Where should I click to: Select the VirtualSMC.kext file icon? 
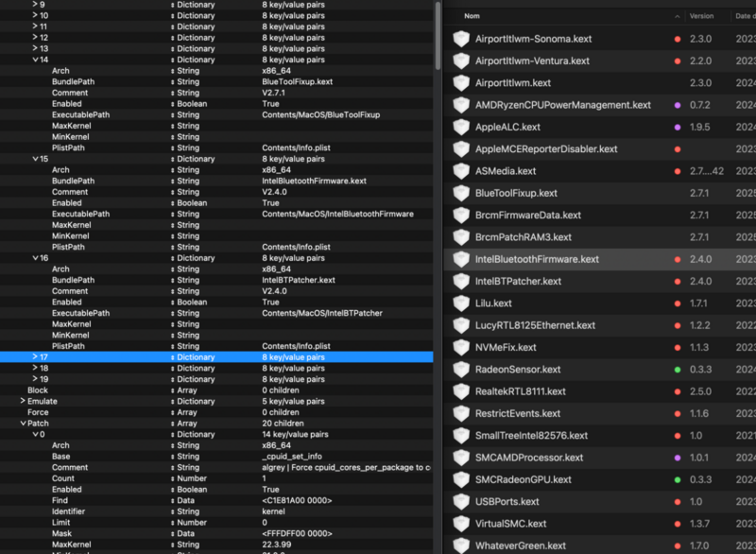pos(460,523)
